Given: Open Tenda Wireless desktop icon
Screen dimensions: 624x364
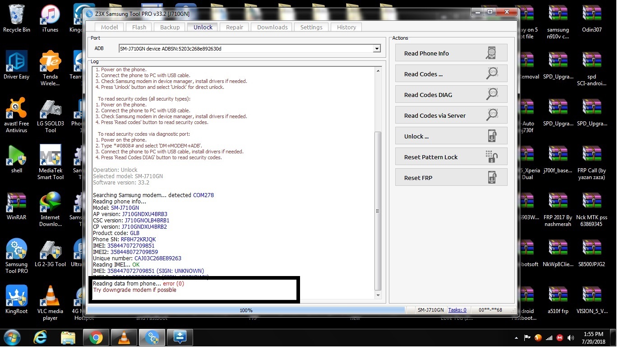Looking at the screenshot, I should click(50, 69).
